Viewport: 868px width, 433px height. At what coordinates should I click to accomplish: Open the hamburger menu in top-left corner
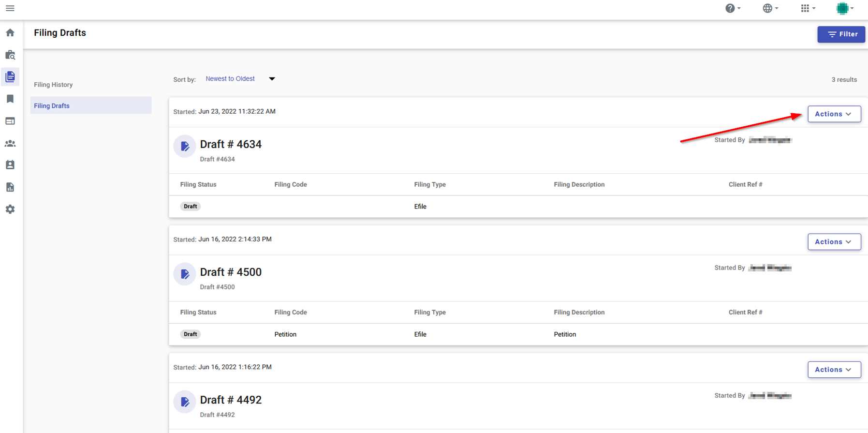coord(10,8)
